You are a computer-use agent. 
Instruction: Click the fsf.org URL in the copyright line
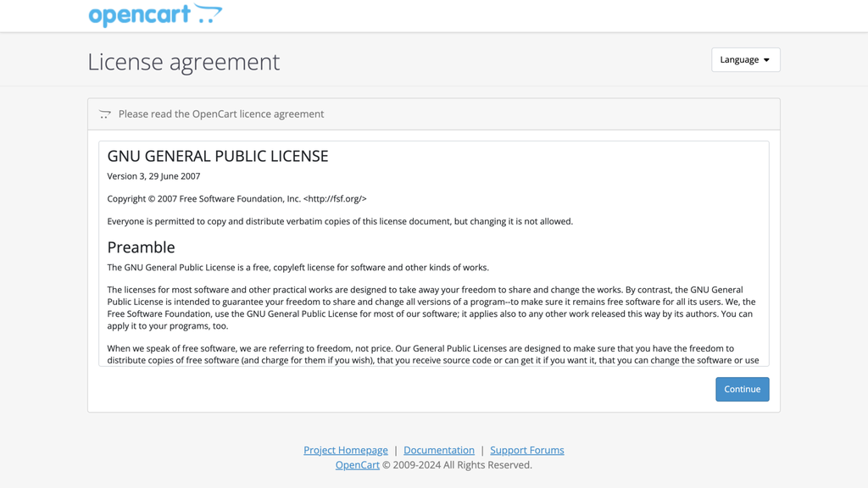(335, 198)
